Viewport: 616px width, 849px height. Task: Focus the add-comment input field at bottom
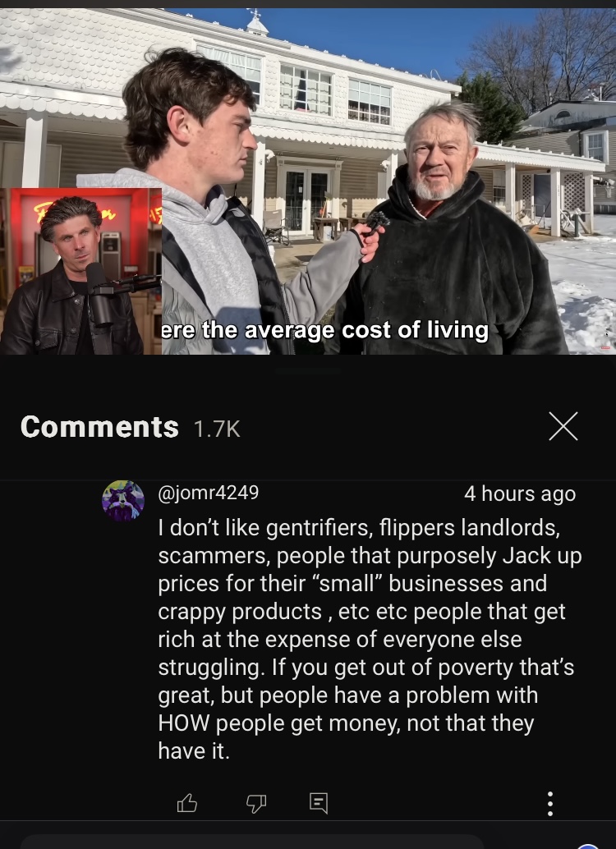coord(252,842)
